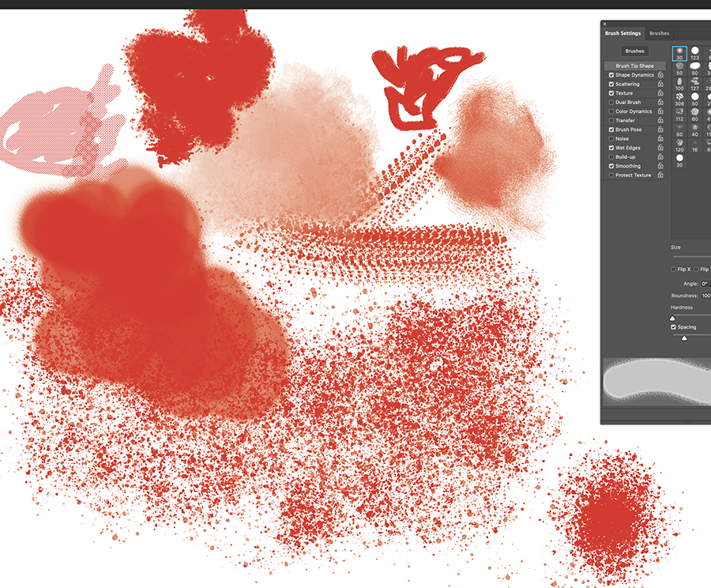Screen dimensions: 711x588
Task: Enable the Noise checkbox
Action: pos(611,138)
